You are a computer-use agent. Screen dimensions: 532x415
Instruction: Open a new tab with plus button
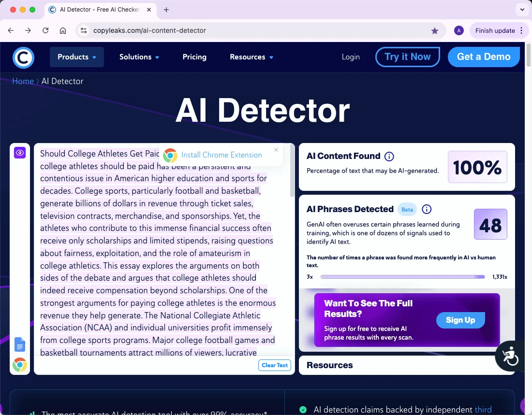click(x=166, y=10)
